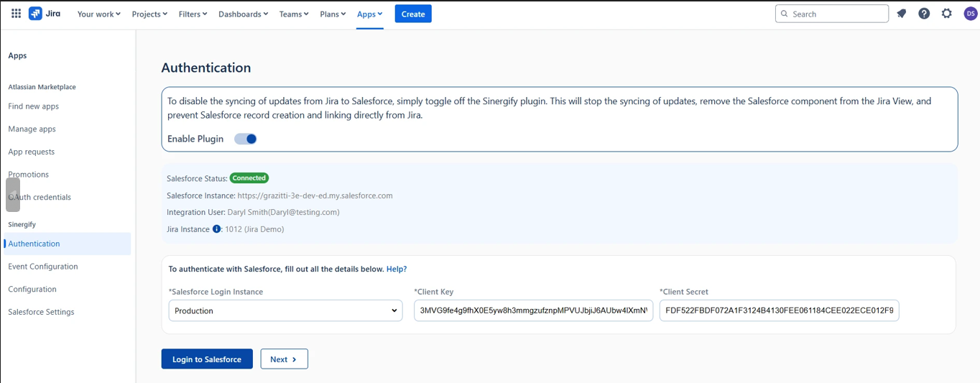
Task: Toggle the Enable Plugin switch
Action: [246, 139]
